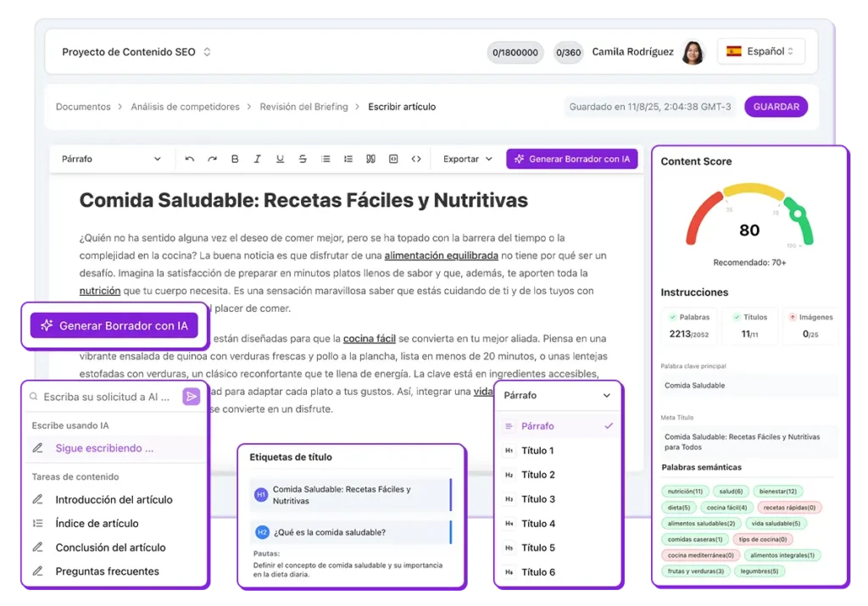Screen dimensions: 868x606
Task: Apply strikethrough formatting
Action: pyautogui.click(x=303, y=158)
